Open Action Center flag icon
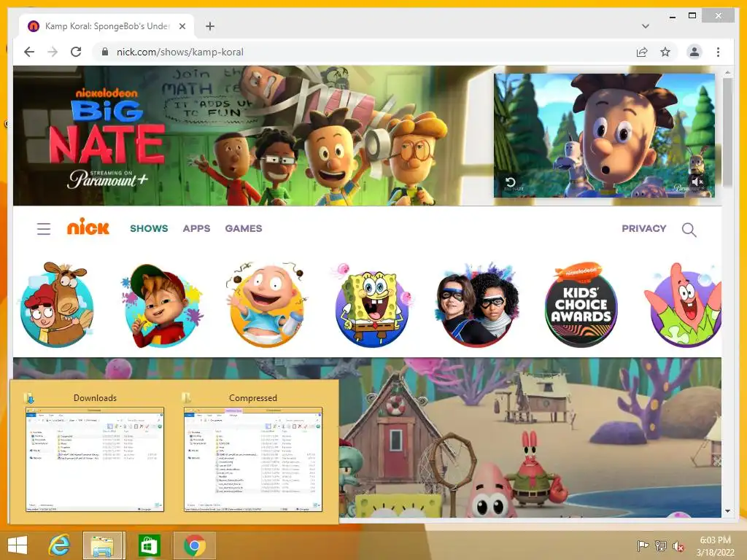Screen dimensions: 747x560 point(643,546)
